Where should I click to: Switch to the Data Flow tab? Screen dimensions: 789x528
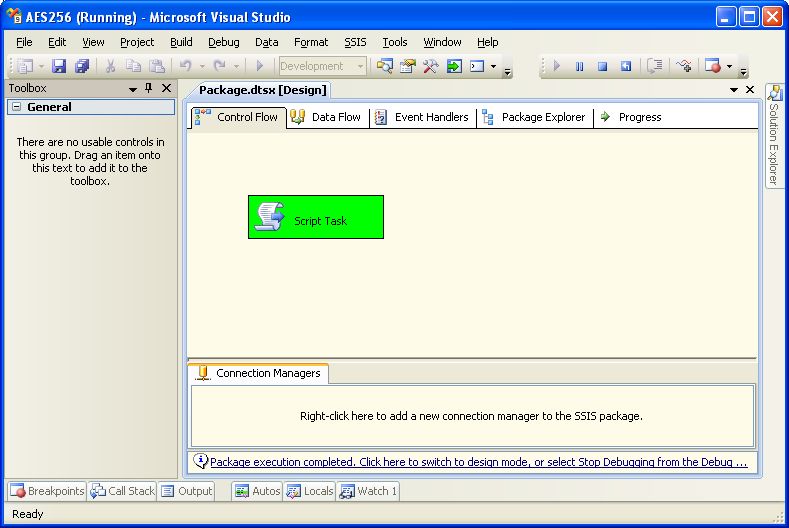point(328,117)
